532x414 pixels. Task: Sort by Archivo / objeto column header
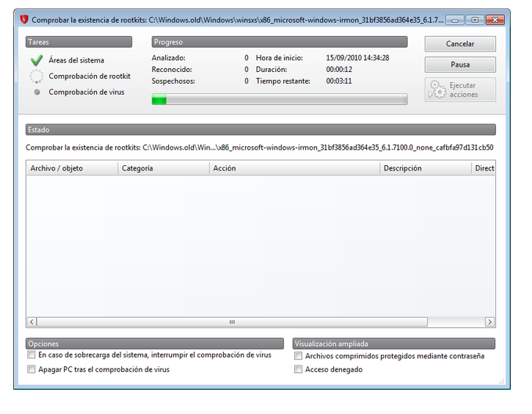(x=72, y=168)
